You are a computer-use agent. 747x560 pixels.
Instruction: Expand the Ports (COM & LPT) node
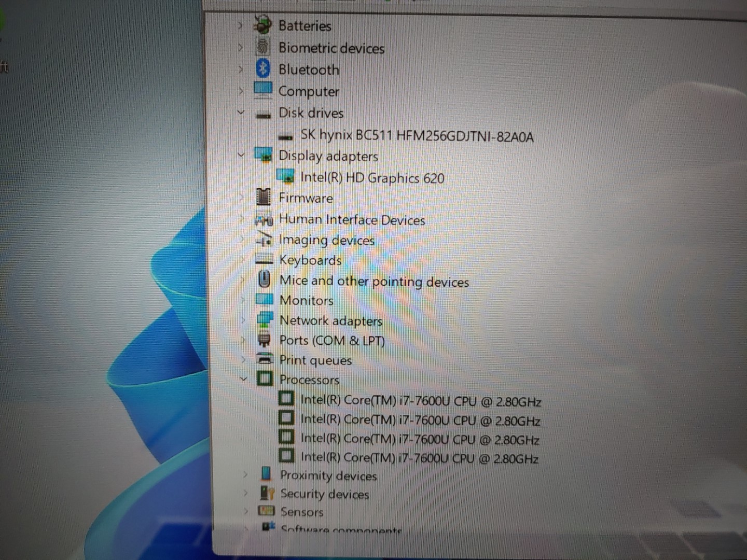pyautogui.click(x=243, y=340)
